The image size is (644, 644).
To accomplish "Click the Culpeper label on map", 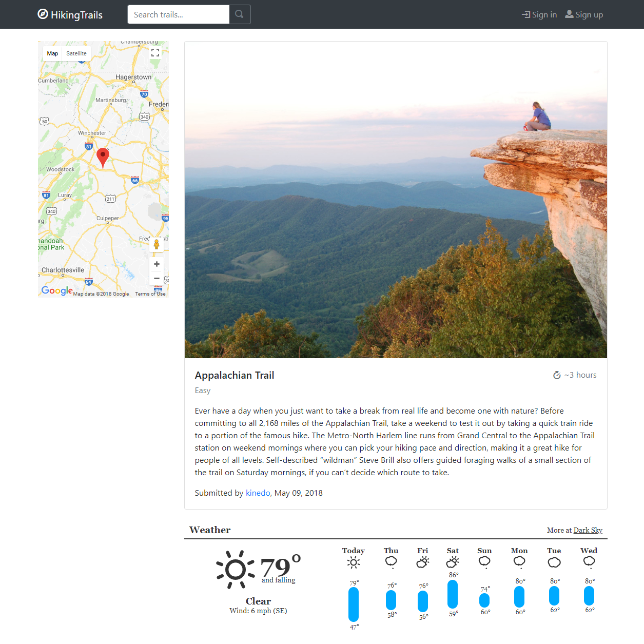I will point(108,218).
